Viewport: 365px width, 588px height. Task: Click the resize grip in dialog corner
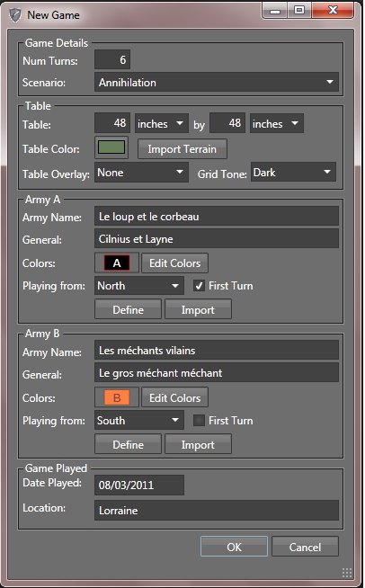tap(347, 572)
